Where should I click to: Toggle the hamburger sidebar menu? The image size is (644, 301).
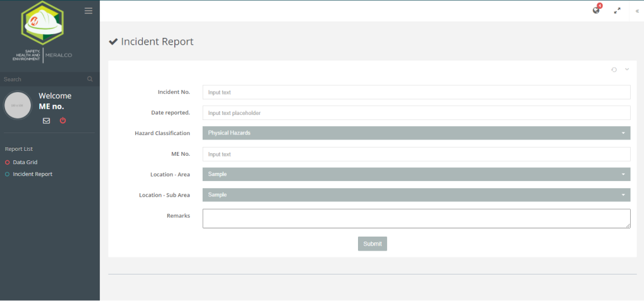click(x=88, y=11)
